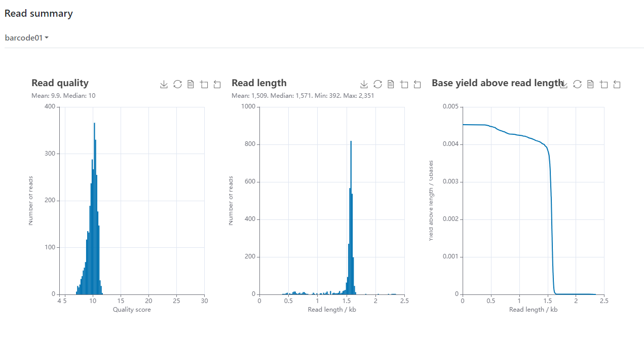644x337 pixels.
Task: Refresh the Read quality chart
Action: [x=177, y=84]
